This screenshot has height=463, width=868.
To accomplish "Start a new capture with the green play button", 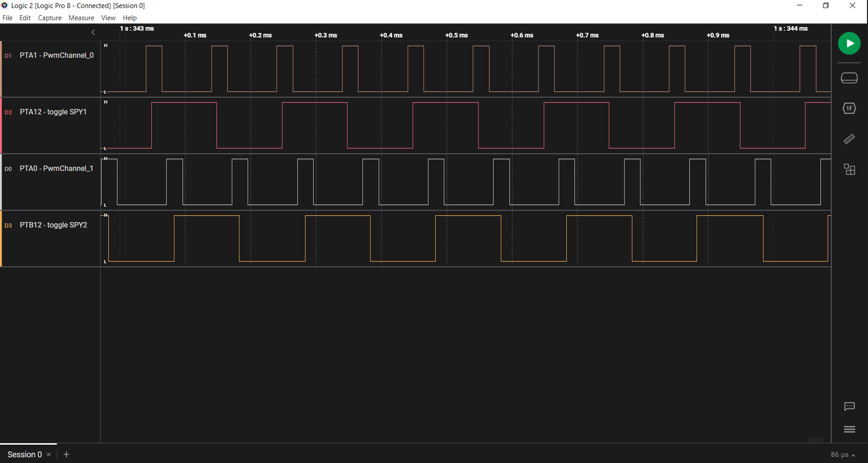I will pyautogui.click(x=849, y=43).
